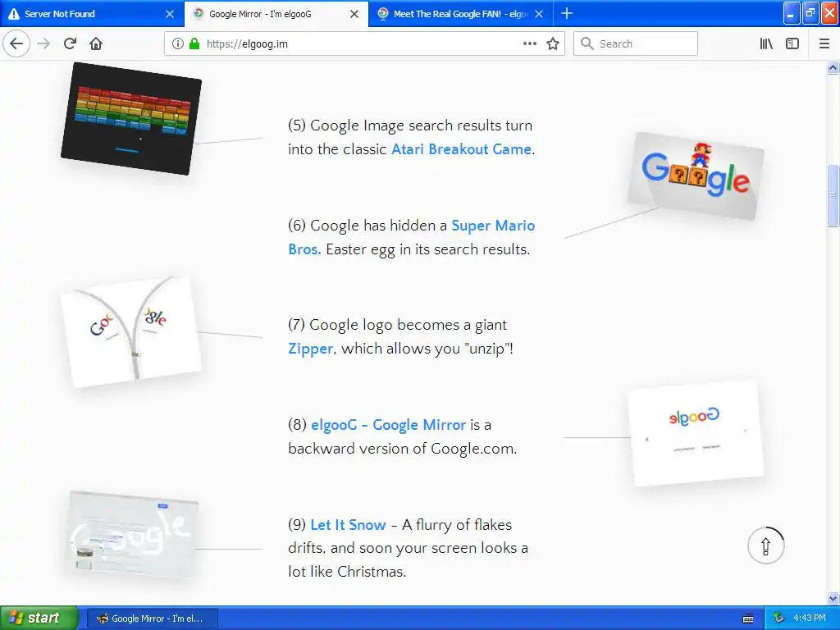Open the Atari Breakout Game link
Viewport: 840px width, 630px height.
point(461,149)
